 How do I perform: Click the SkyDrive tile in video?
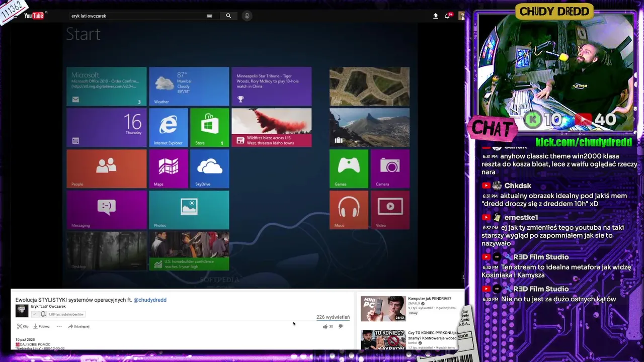(209, 169)
